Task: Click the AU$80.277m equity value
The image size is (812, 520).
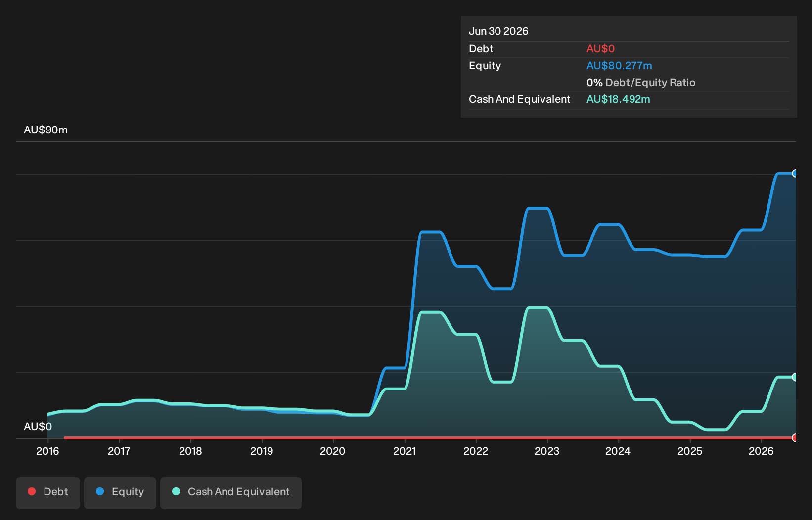Action: 619,66
